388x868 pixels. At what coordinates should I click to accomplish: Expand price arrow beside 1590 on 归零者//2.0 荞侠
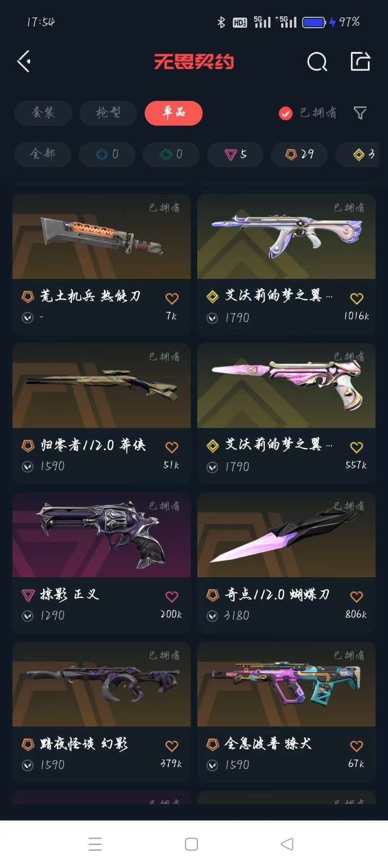28,467
